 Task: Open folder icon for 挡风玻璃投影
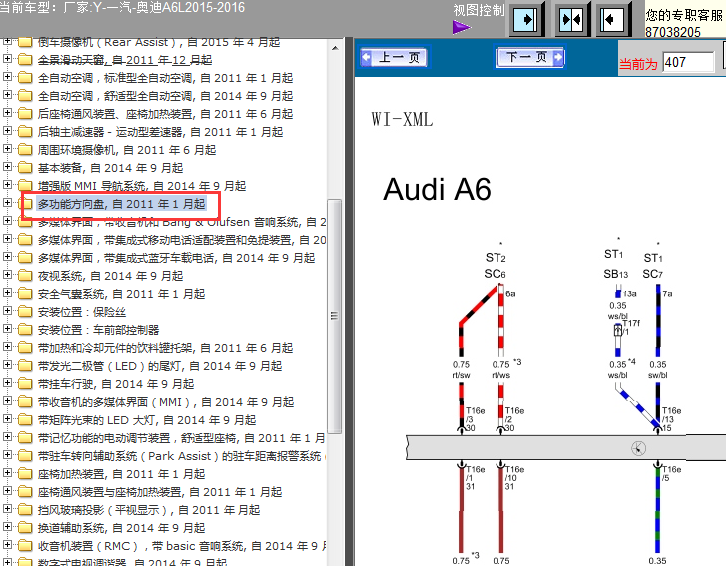click(x=25, y=510)
